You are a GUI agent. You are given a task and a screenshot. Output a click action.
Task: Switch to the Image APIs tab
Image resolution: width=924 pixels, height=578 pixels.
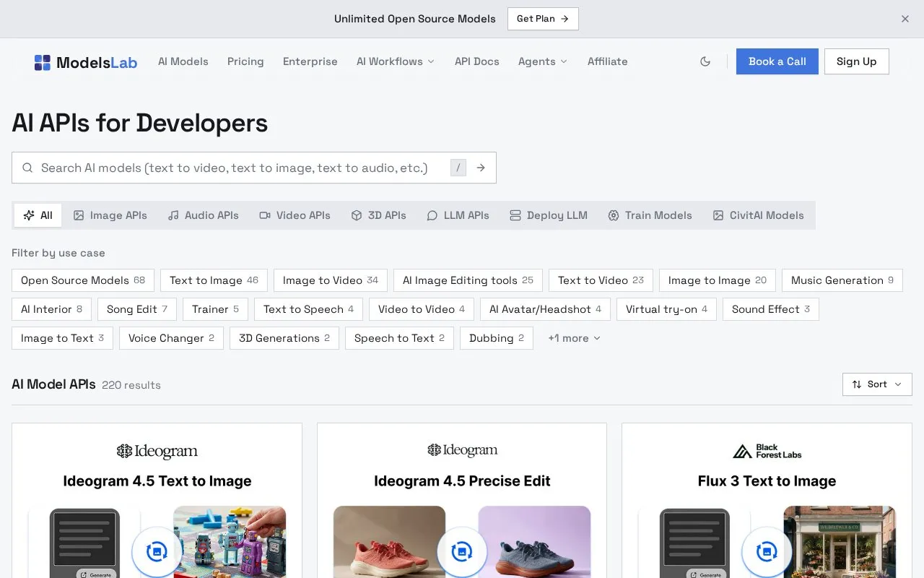point(110,215)
